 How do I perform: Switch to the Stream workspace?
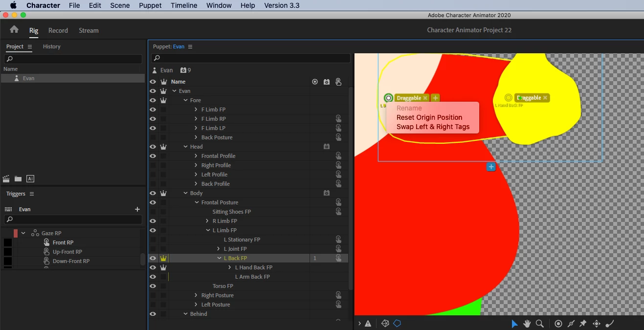tap(89, 30)
